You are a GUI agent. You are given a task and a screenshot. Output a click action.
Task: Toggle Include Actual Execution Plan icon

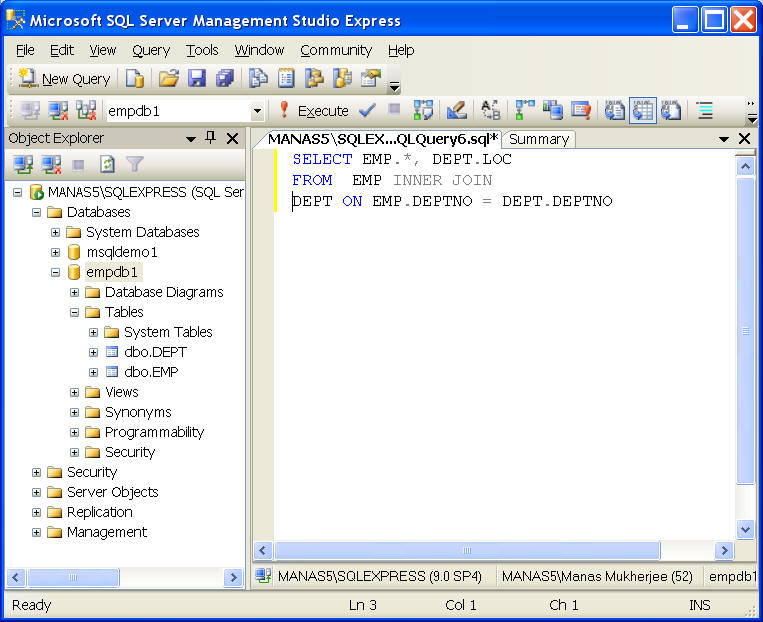tap(525, 110)
